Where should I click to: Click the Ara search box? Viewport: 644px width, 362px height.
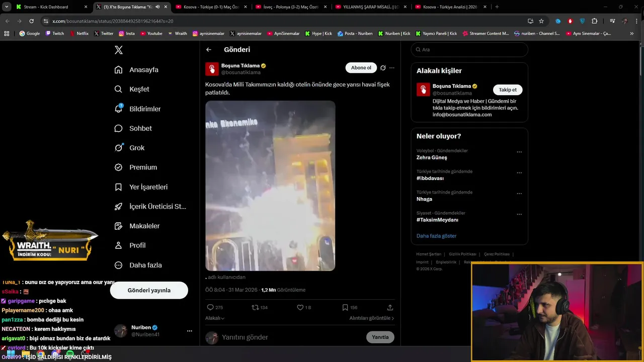[x=469, y=50]
